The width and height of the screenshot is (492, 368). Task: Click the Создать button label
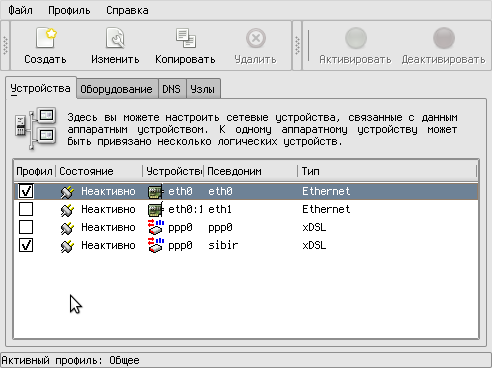coord(45,59)
